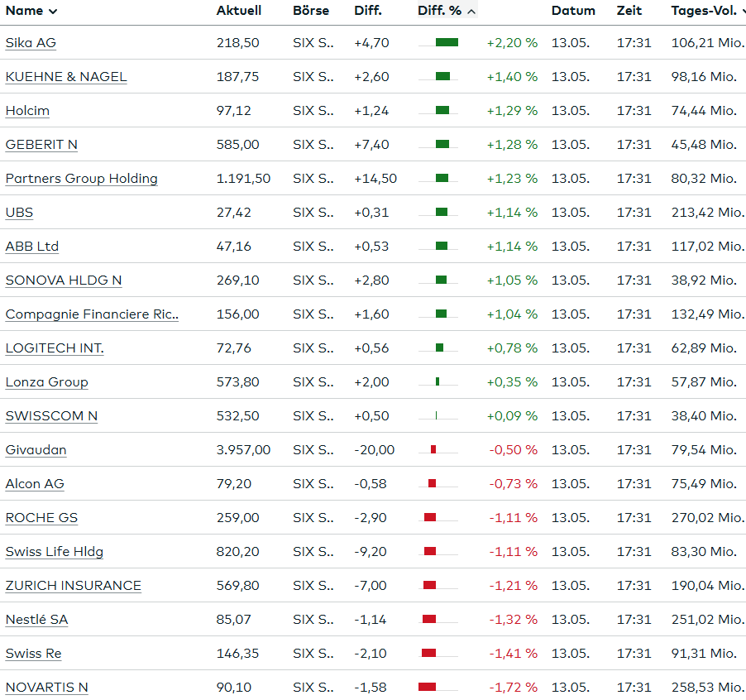Screen dimensions: 746x700
Task: Click NOVARTIS volume 258,53 Mio.
Action: (707, 688)
